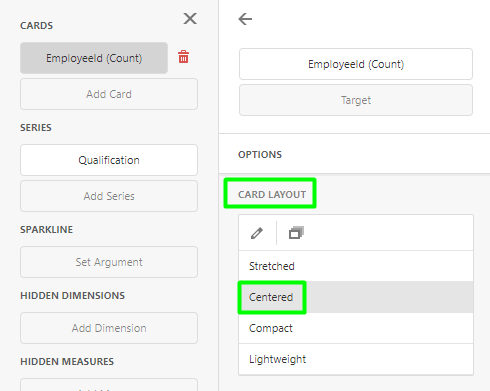Choose the Centered card layout

click(356, 297)
